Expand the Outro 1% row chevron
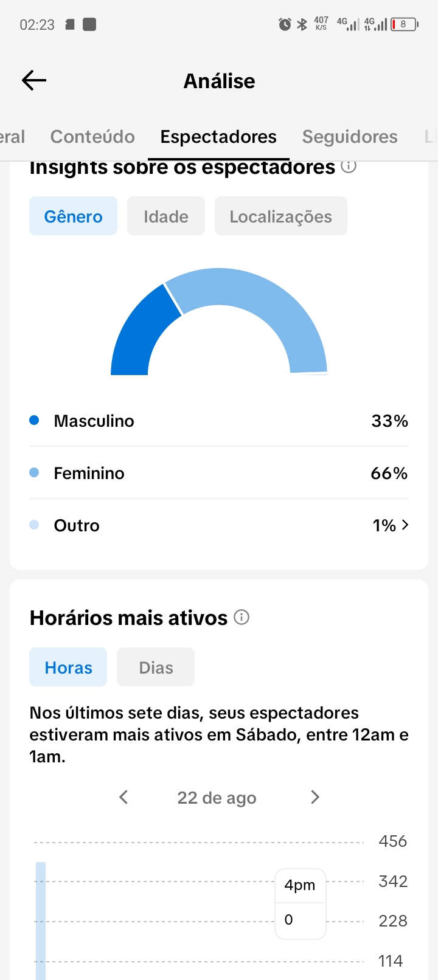 tap(406, 525)
